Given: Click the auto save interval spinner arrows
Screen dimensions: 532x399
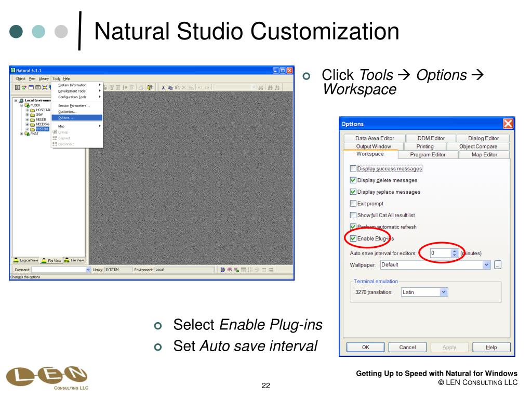Looking at the screenshot, I should pyautogui.click(x=454, y=253).
